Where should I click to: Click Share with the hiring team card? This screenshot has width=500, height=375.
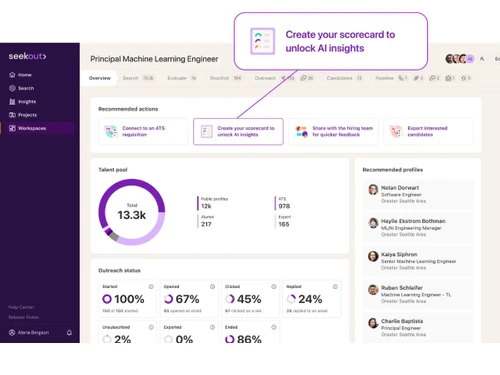[333, 131]
